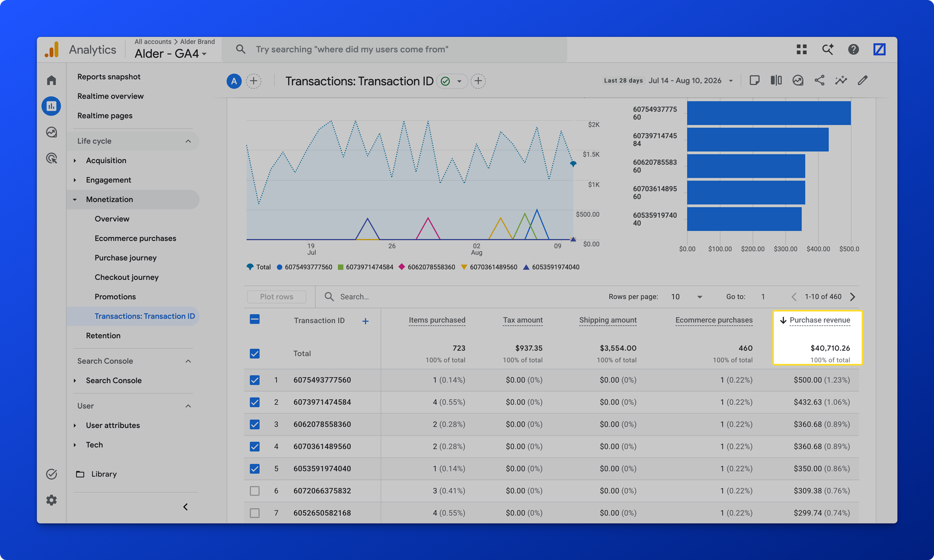Screen dimensions: 934x560
Task: Open the Explore icon in left rail
Action: tap(51, 132)
